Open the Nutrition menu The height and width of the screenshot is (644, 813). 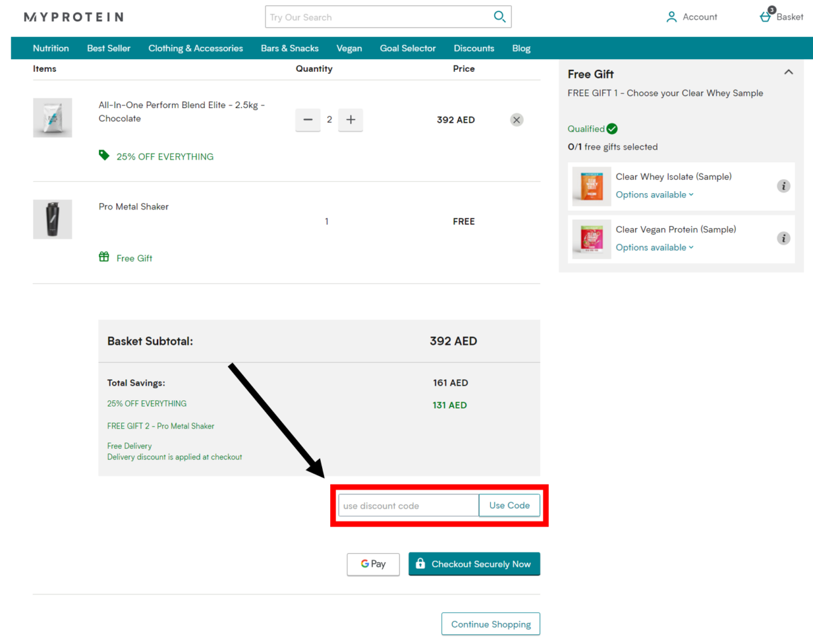point(51,48)
